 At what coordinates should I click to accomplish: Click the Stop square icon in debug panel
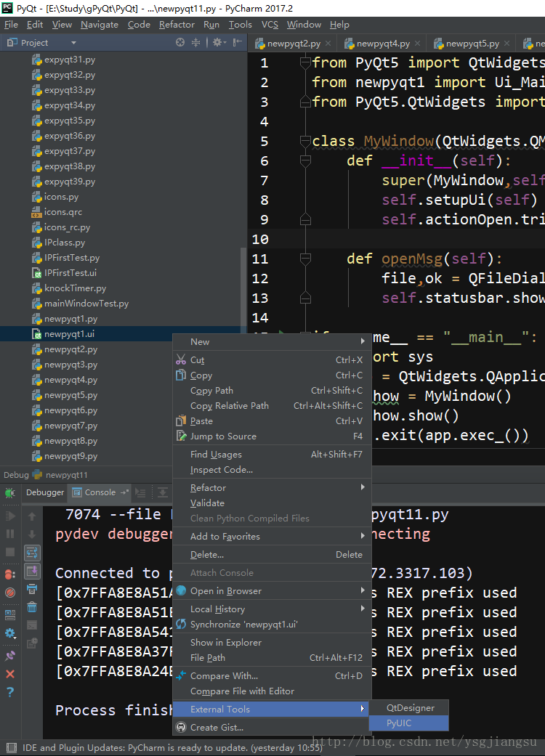click(x=9, y=552)
